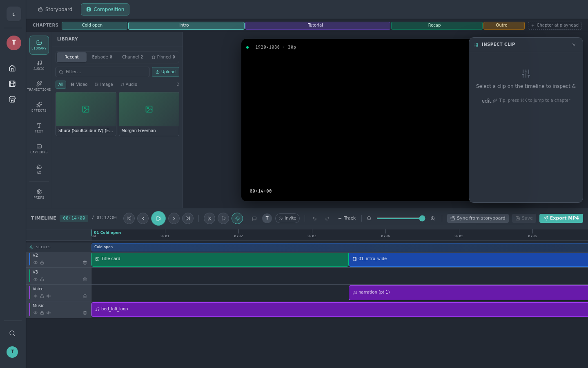Select the Episode library tab
This screenshot has height=368, width=588.
tap(102, 57)
